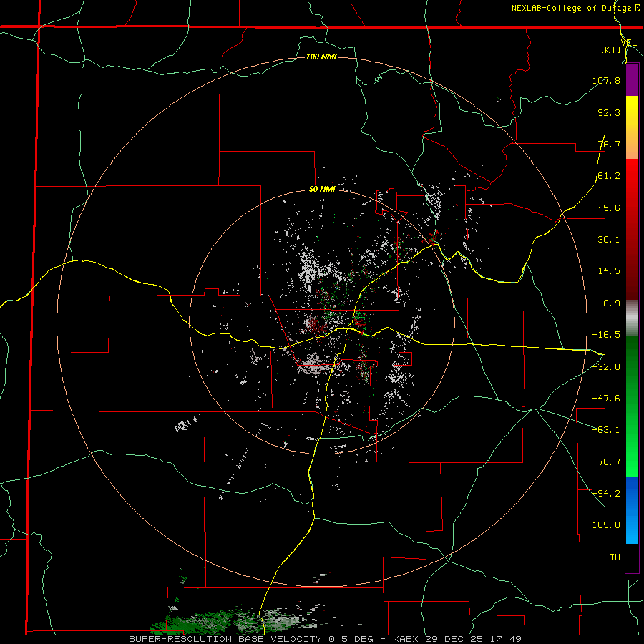The height and width of the screenshot is (644, 644).
Task: Click the 76.7 legend value
Action: (609, 144)
